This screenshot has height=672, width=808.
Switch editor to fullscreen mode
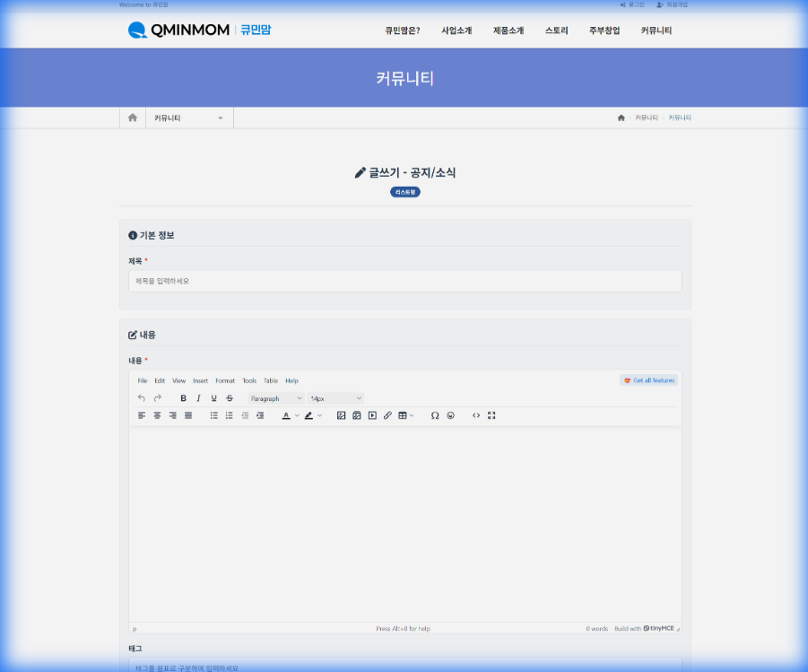[x=491, y=415]
